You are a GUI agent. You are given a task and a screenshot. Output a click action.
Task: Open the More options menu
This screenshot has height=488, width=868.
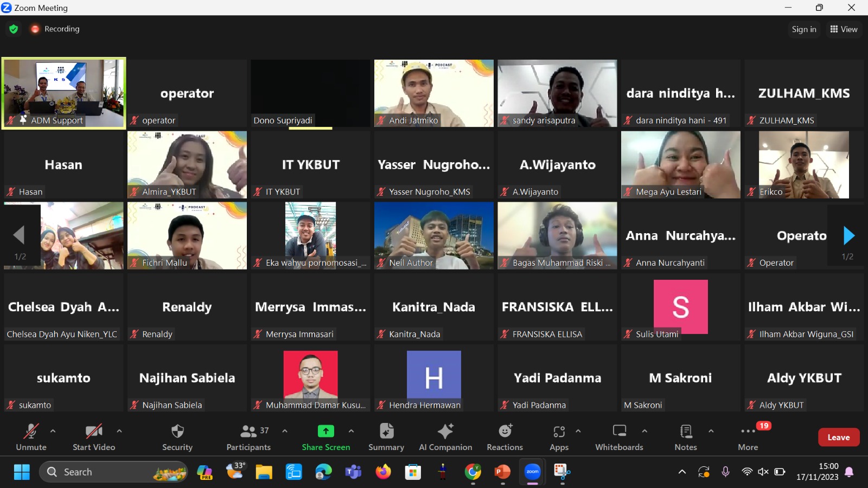click(748, 432)
